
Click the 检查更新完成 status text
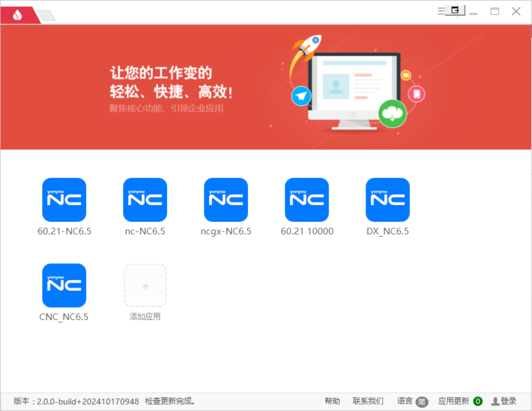pos(170,401)
